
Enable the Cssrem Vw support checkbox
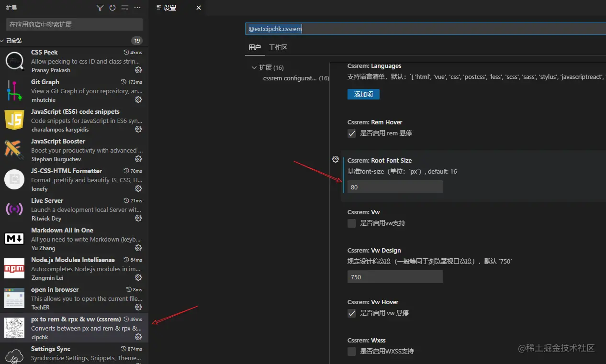tap(352, 223)
